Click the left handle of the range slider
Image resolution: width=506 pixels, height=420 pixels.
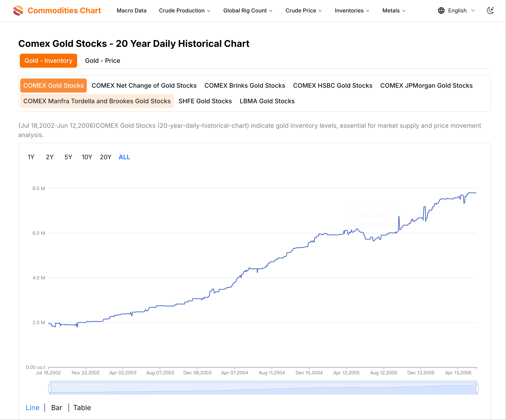click(50, 389)
